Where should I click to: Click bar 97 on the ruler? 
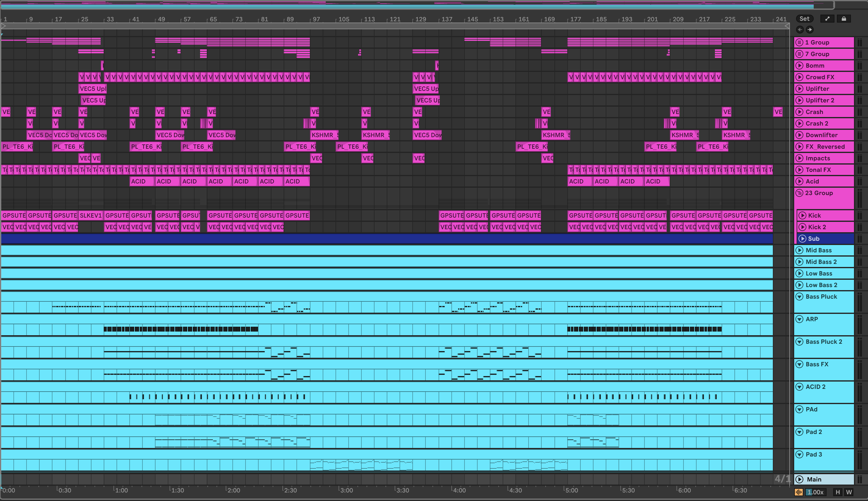[315, 19]
